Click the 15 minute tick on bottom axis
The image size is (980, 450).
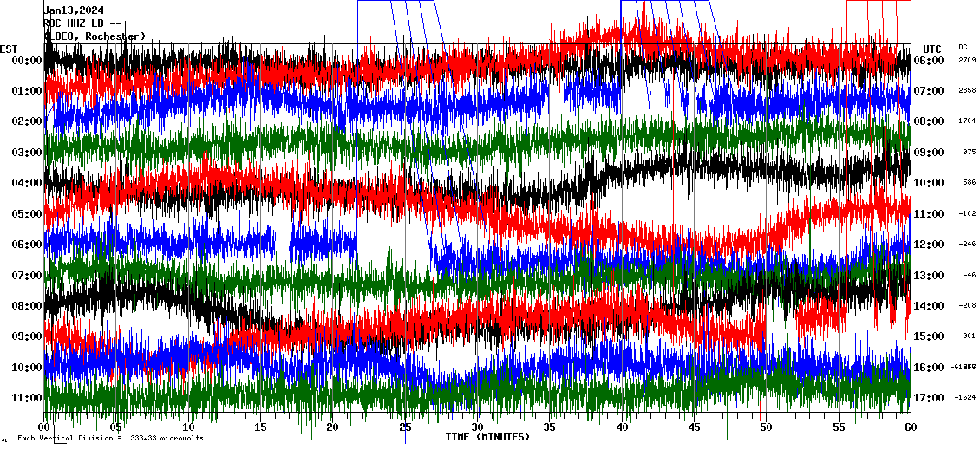(x=260, y=427)
